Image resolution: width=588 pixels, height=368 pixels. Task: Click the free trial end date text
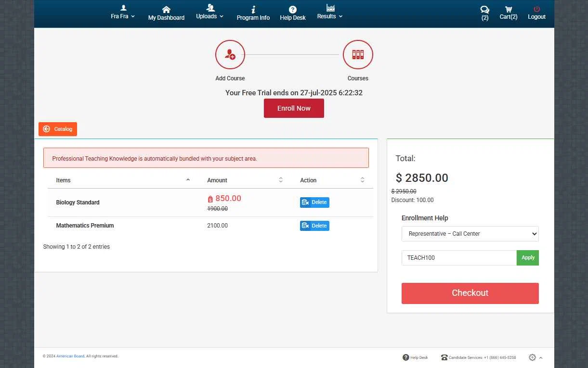click(x=294, y=93)
